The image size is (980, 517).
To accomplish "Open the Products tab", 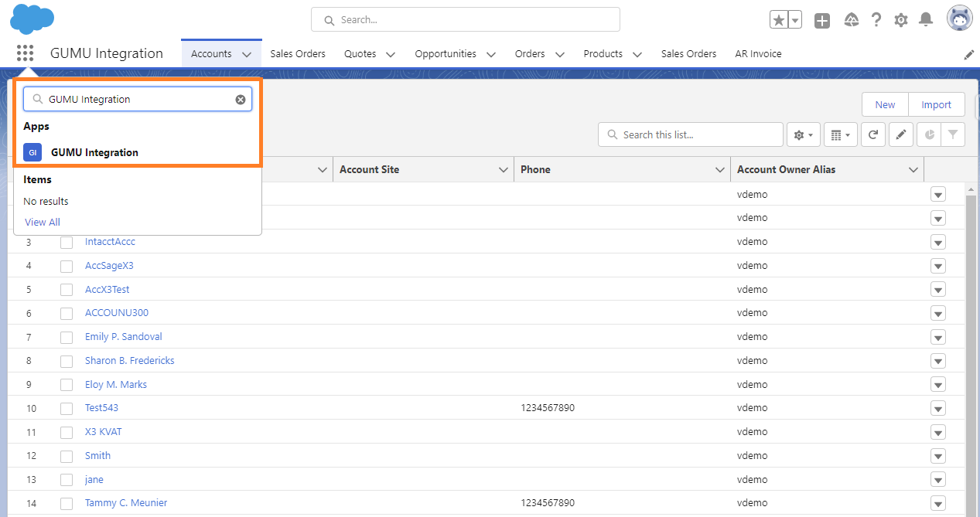I will tap(603, 53).
